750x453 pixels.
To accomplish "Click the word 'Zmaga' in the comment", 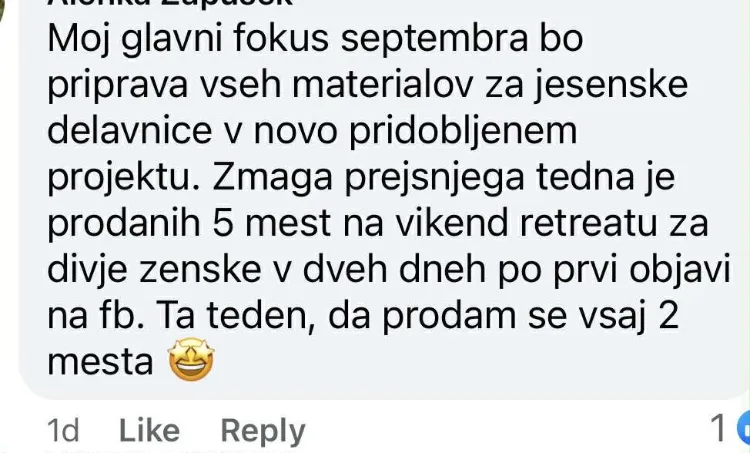I will pos(273,178).
